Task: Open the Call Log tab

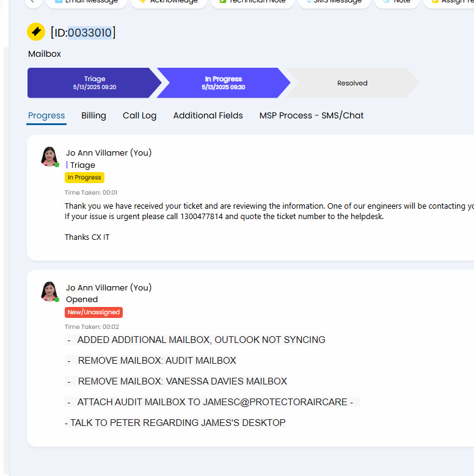Action: (x=139, y=116)
